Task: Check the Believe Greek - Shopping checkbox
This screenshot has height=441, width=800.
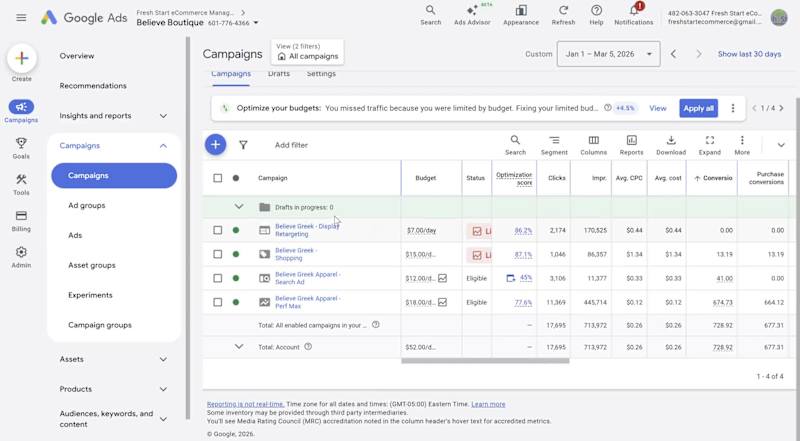Action: (218, 254)
